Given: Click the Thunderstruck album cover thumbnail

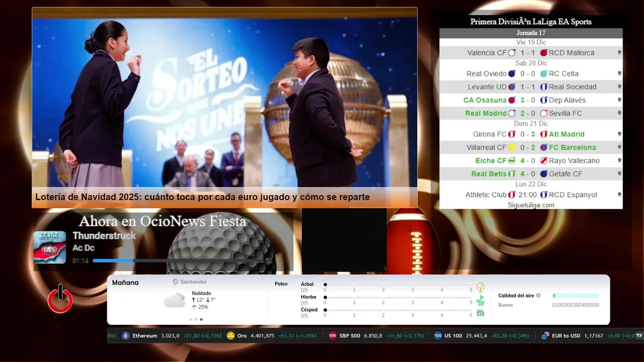Looking at the screenshot, I should pos(50,247).
